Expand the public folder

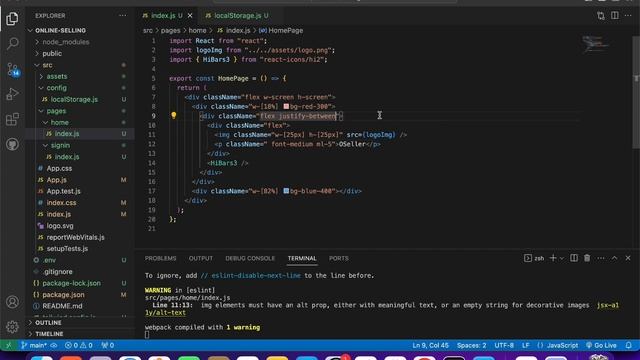pos(52,53)
